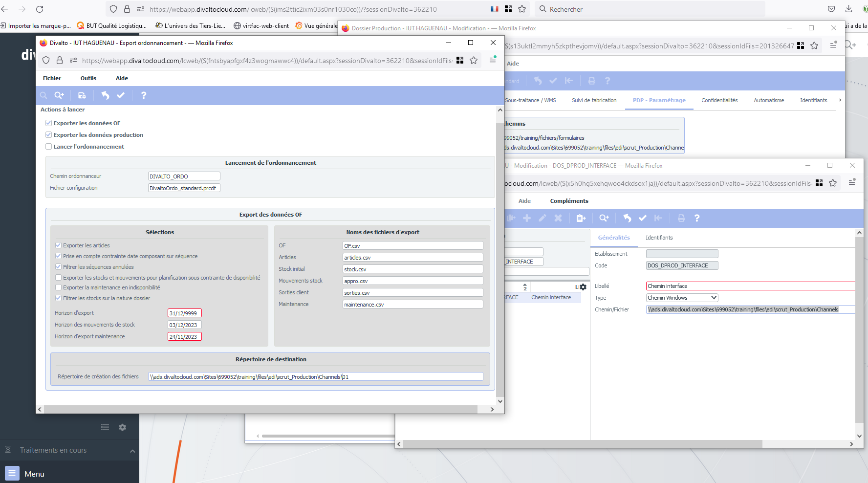Click the 'Horizon d'export' date field 31/12/9999

185,313
